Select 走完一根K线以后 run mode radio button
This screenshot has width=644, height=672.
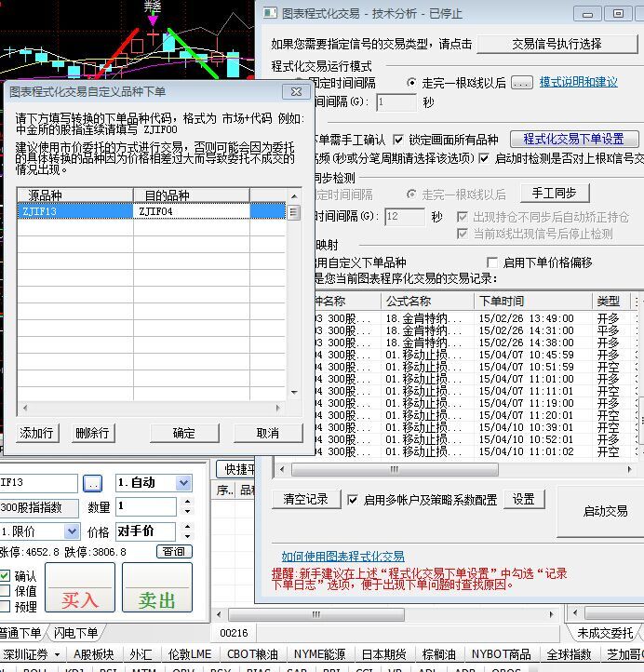[x=413, y=83]
